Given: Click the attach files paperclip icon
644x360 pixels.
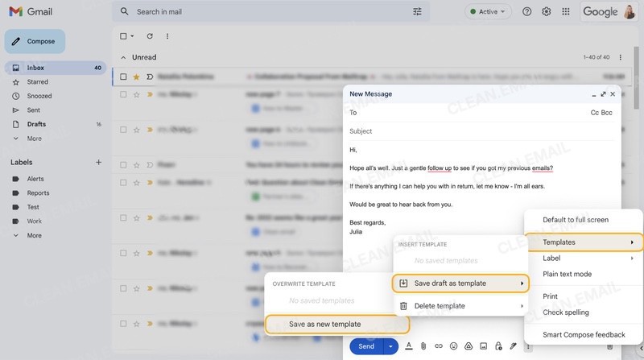Looking at the screenshot, I should pos(423,346).
